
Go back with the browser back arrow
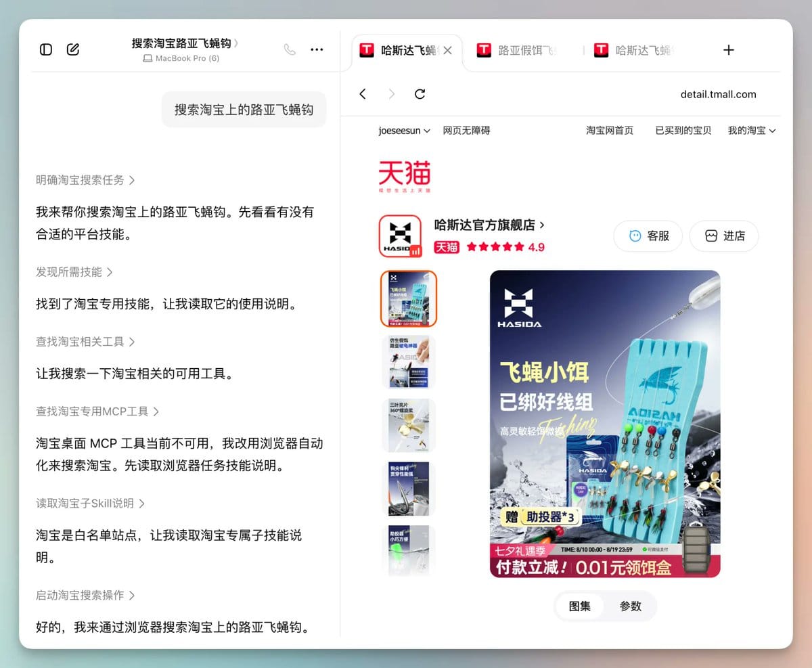click(x=363, y=94)
